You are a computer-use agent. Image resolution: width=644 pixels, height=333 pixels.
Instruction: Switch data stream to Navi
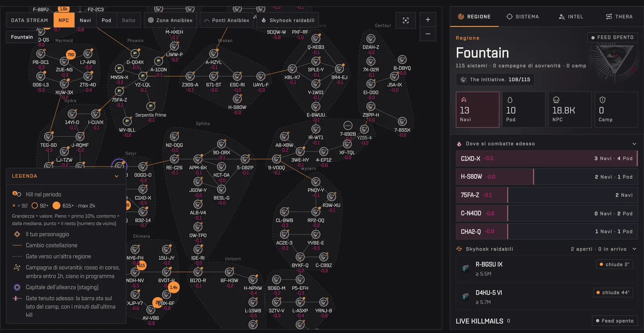(85, 20)
